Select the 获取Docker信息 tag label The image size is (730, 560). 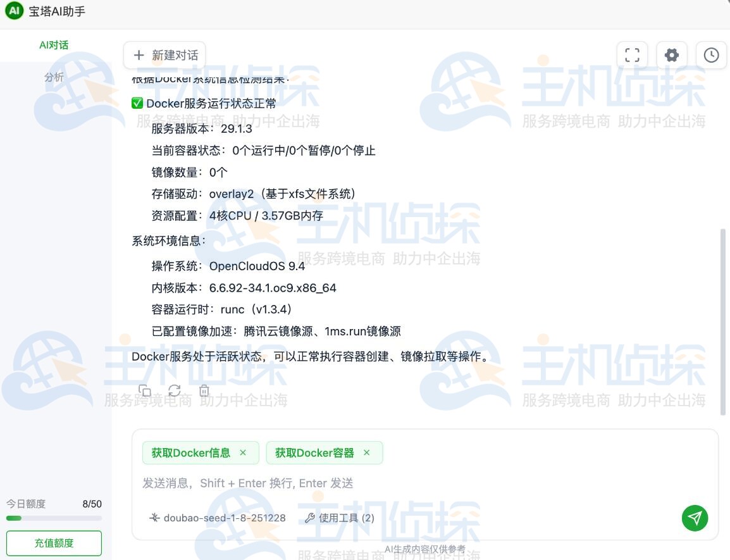pyautogui.click(x=190, y=453)
